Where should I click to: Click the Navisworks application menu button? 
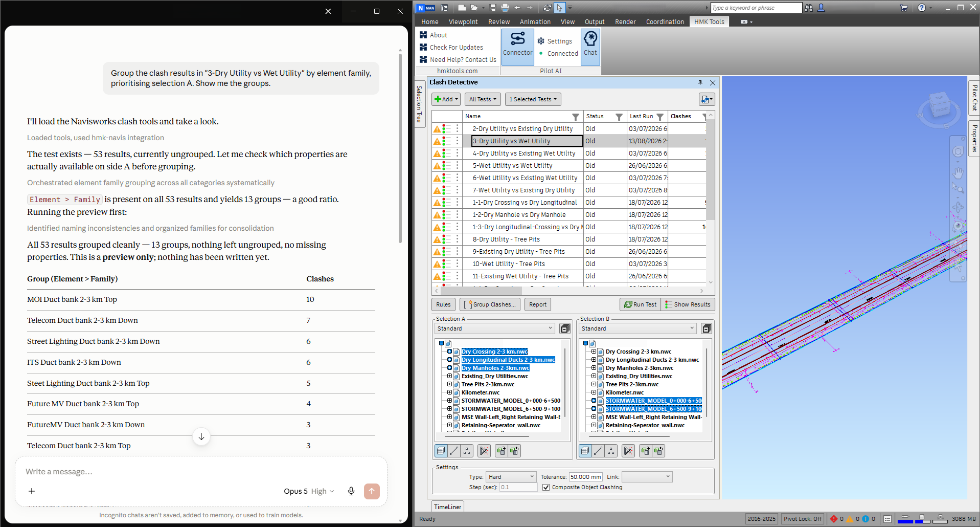[426, 8]
